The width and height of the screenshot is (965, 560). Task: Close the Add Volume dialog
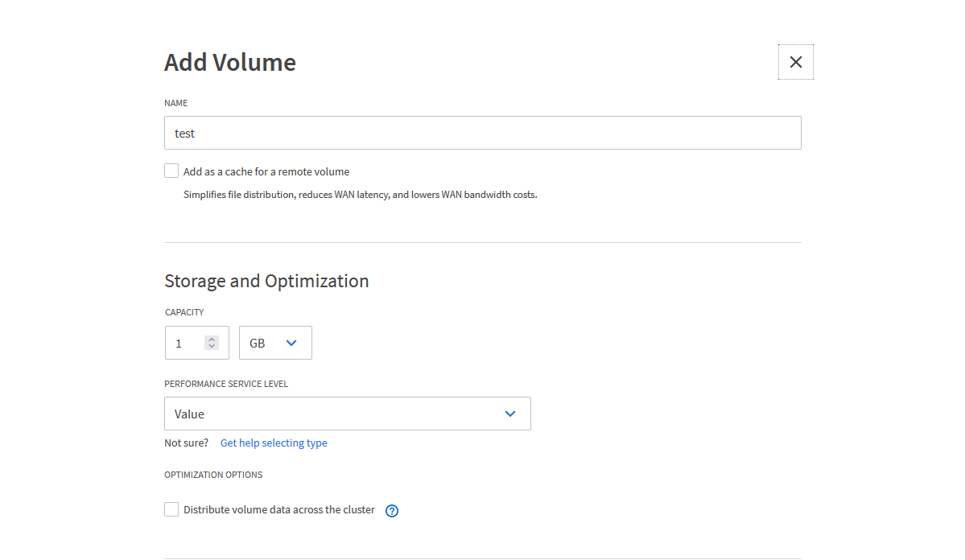795,62
